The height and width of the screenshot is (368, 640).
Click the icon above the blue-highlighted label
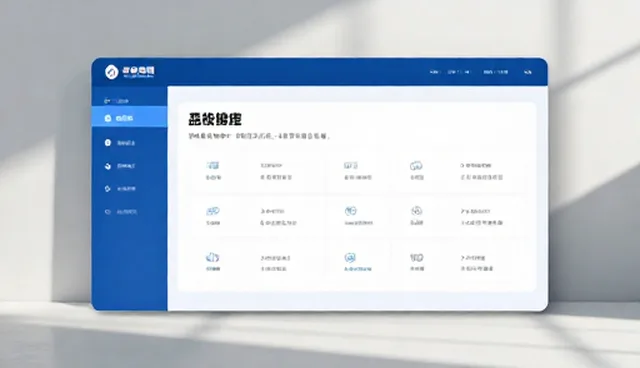tap(350, 257)
